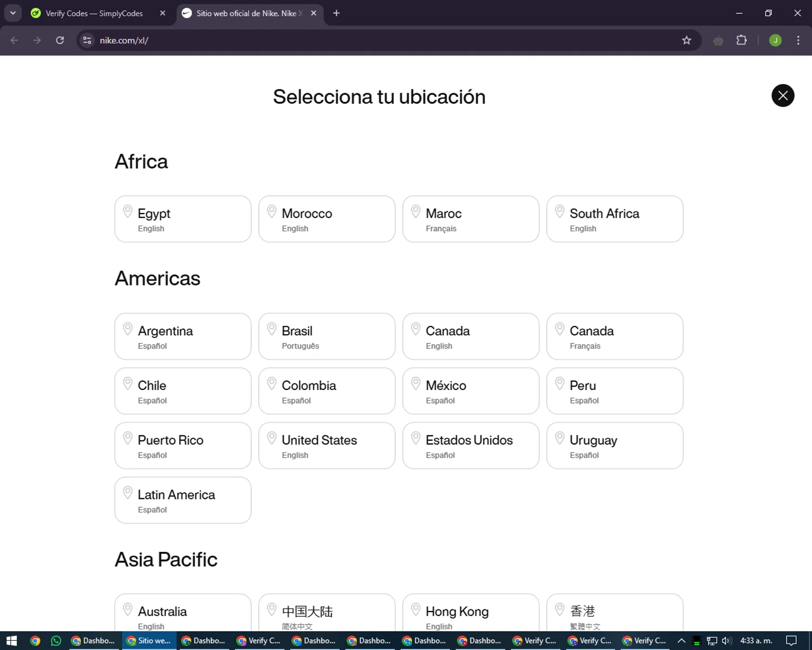Switch to the Verify Codes SimplyCodes tab
The height and width of the screenshot is (650, 812).
94,14
